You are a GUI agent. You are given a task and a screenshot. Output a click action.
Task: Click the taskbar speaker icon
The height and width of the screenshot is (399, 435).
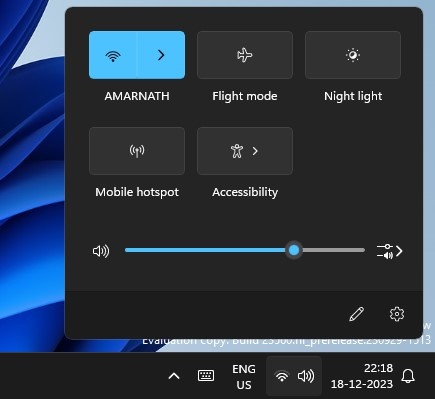pyautogui.click(x=306, y=376)
